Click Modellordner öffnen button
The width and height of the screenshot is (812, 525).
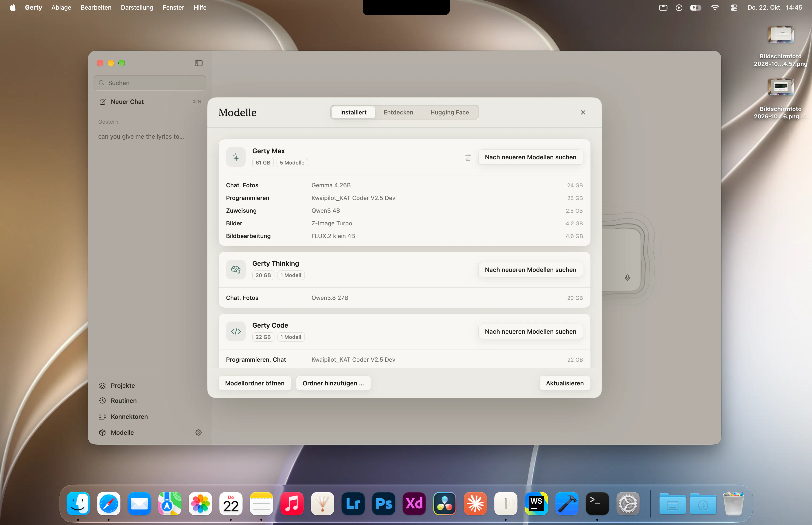[254, 383]
